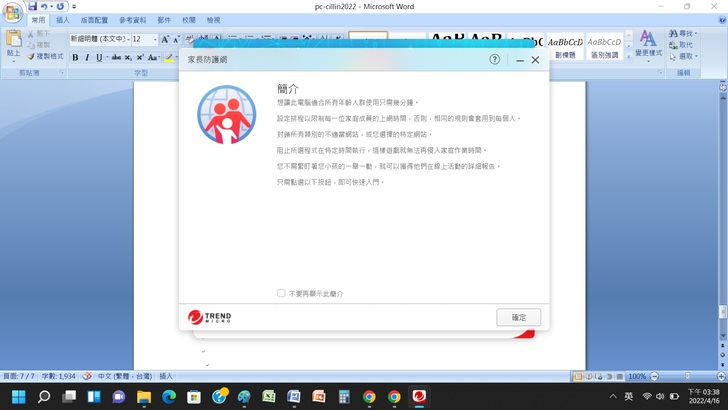
Task: Click word count 字數: 1,934 in status bar
Action: pyautogui.click(x=58, y=376)
